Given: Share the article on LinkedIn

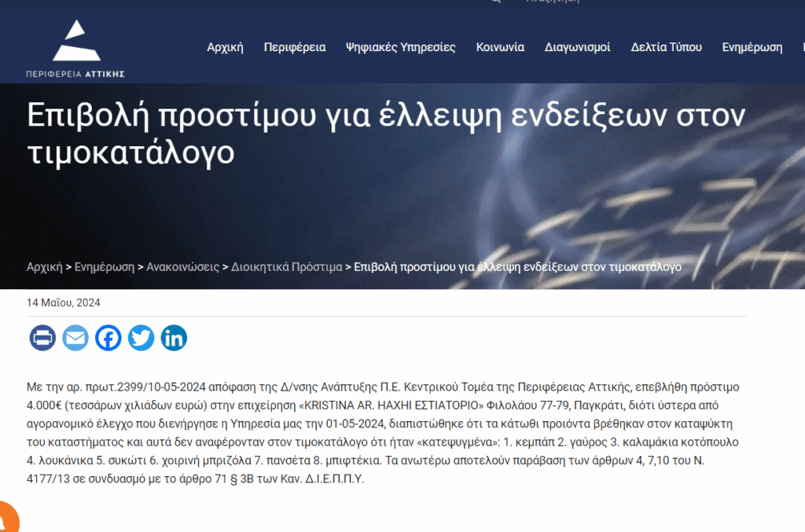Looking at the screenshot, I should coord(174,338).
